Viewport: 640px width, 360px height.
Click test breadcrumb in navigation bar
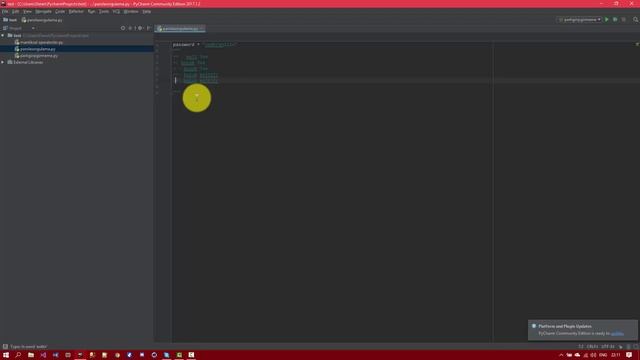pyautogui.click(x=10, y=20)
